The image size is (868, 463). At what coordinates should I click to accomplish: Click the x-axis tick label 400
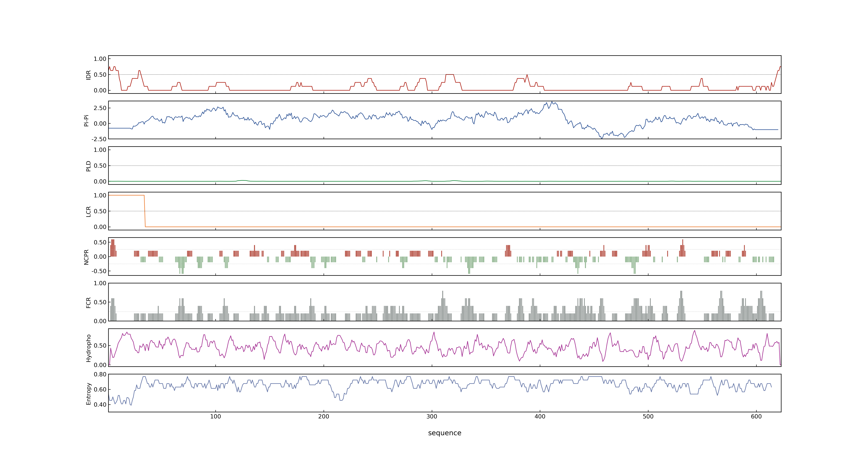[540, 416]
